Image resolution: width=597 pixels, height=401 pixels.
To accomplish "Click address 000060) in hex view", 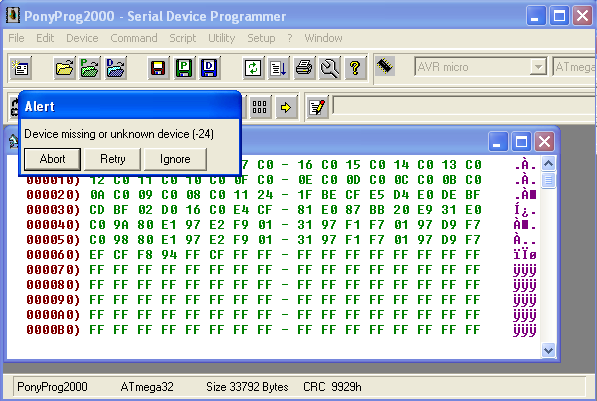I will [53, 255].
